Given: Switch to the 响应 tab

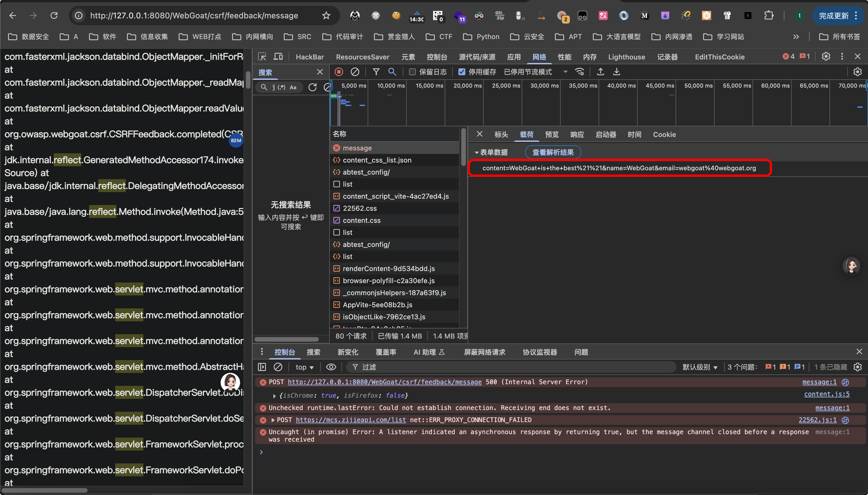Looking at the screenshot, I should pos(577,134).
